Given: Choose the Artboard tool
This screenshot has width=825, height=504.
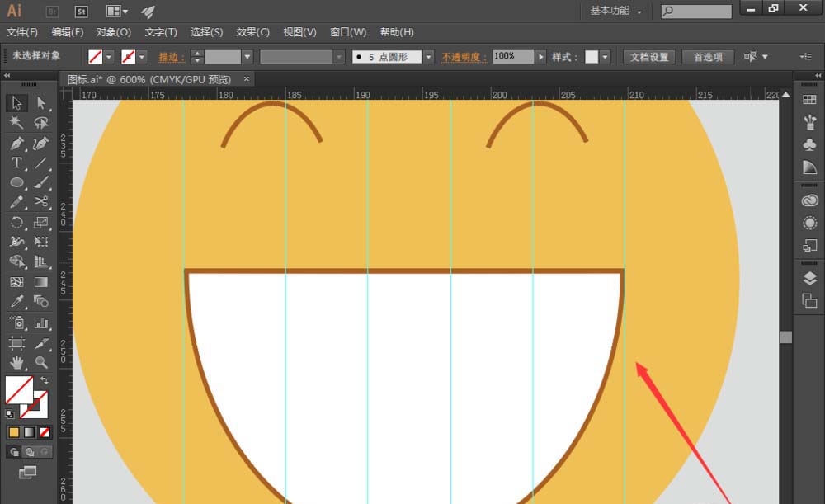Looking at the screenshot, I should (x=16, y=343).
